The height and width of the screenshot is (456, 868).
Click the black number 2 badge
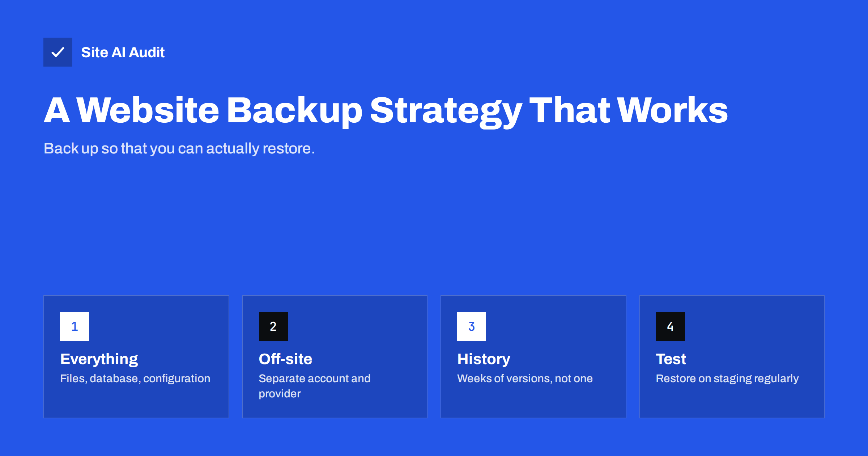(x=273, y=326)
